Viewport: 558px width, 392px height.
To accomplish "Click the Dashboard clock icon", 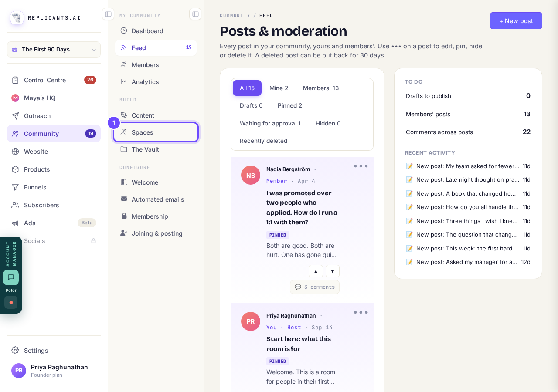I will [124, 30].
